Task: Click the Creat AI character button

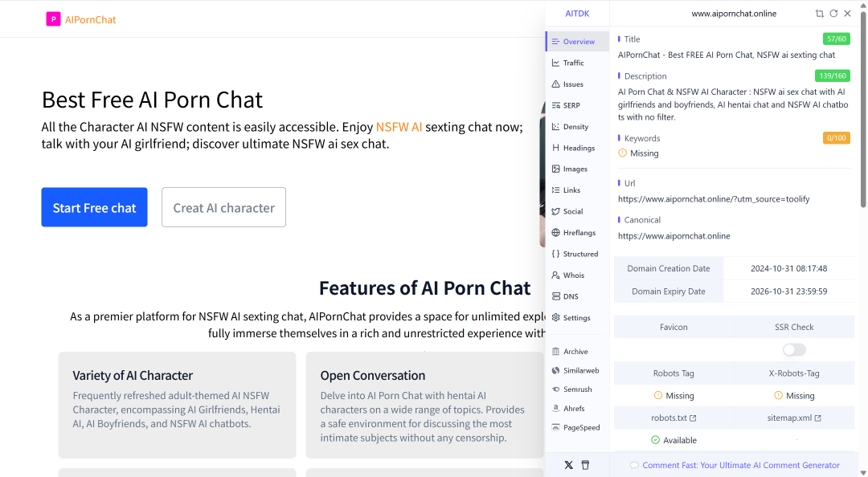Action: [x=223, y=207]
